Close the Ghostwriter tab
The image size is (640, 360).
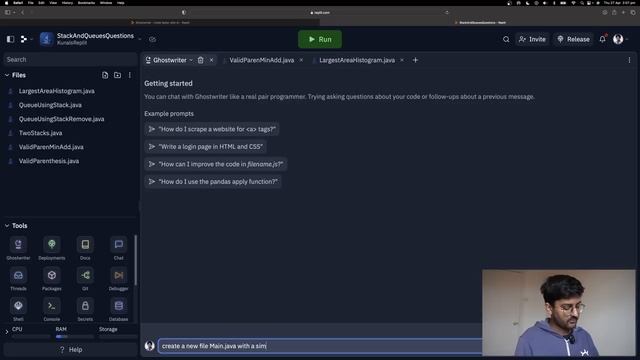[211, 60]
